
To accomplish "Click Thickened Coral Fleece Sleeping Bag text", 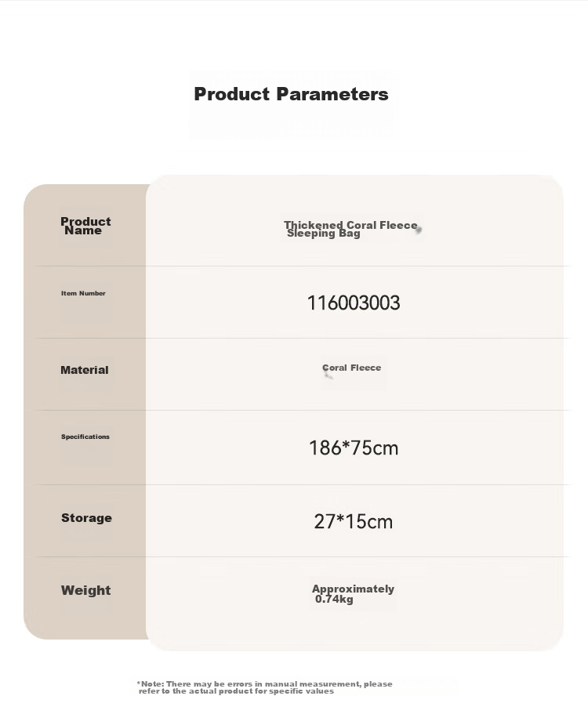I will pos(350,229).
